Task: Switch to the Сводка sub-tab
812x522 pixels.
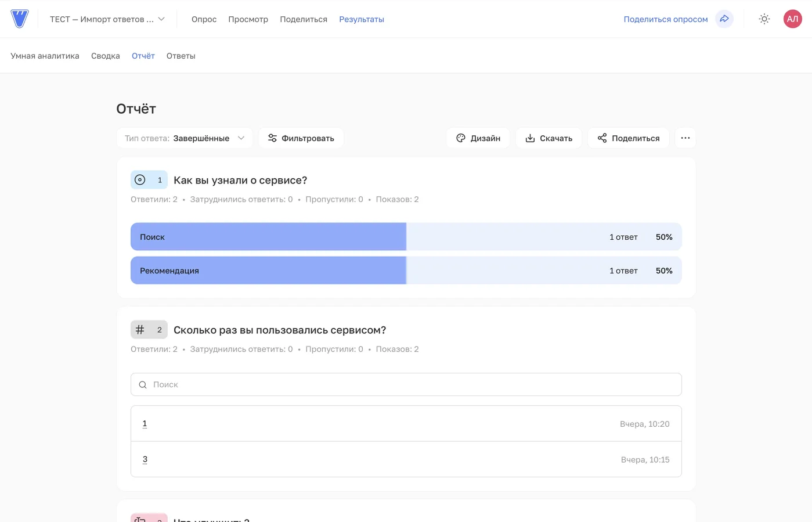Action: pyautogui.click(x=106, y=56)
